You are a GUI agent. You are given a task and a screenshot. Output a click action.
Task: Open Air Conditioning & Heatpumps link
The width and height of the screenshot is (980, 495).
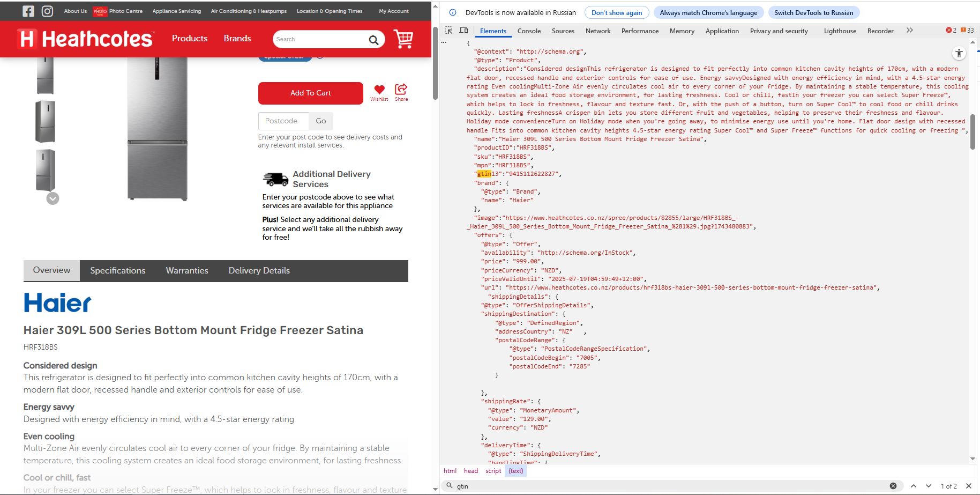point(249,11)
